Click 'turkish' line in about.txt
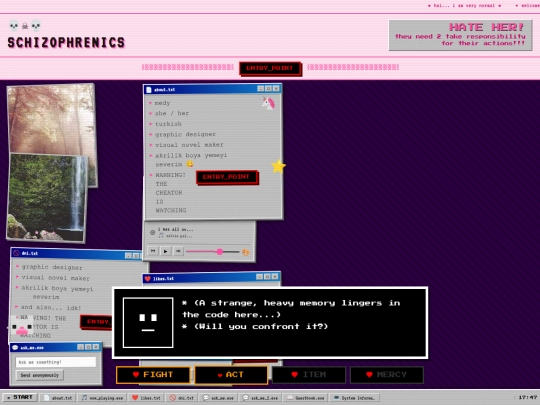The image size is (540, 405). coord(168,124)
